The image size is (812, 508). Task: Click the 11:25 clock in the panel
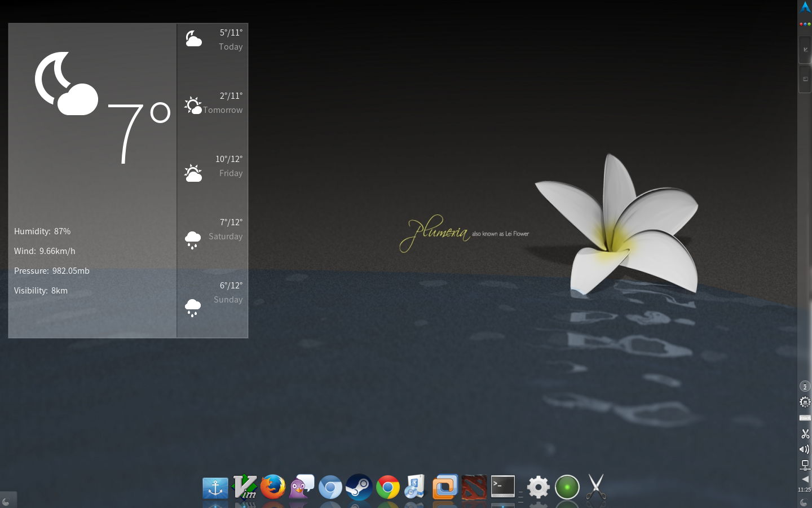805,489
